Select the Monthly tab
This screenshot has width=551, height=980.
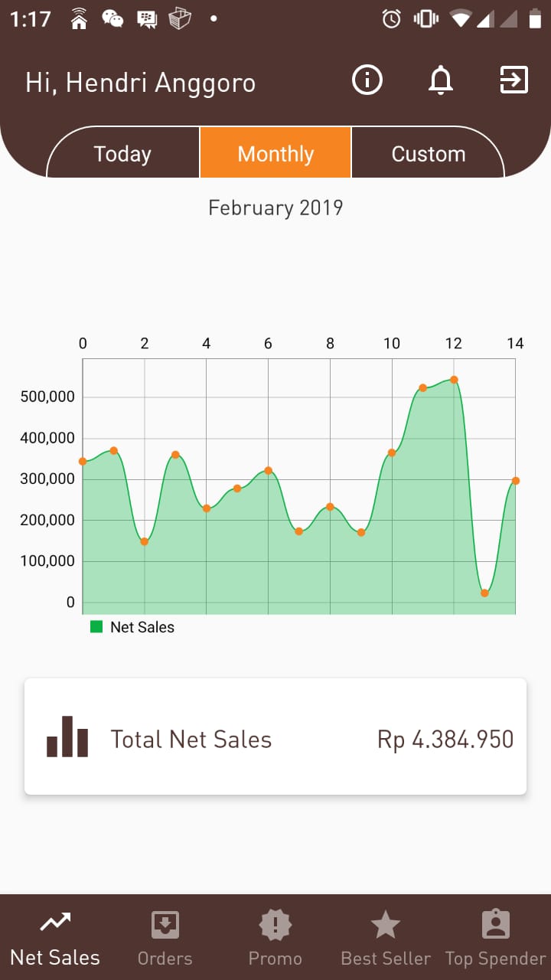(275, 154)
